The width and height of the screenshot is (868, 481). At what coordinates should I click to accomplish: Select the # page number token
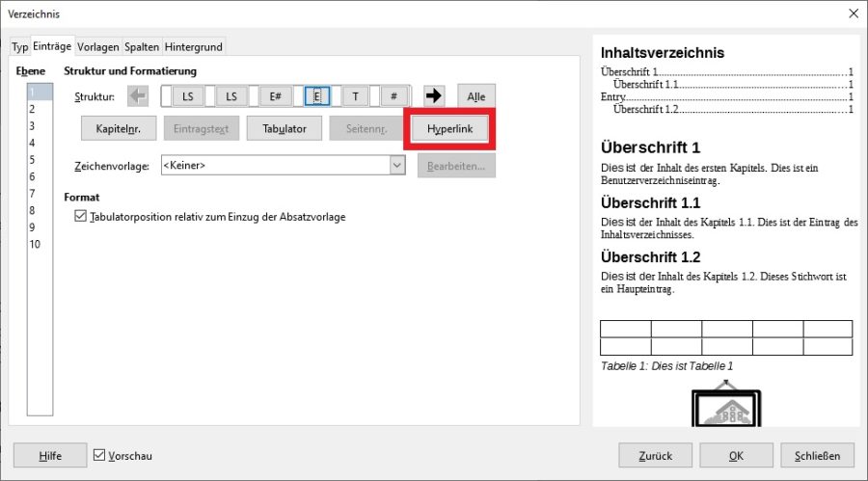coord(393,96)
